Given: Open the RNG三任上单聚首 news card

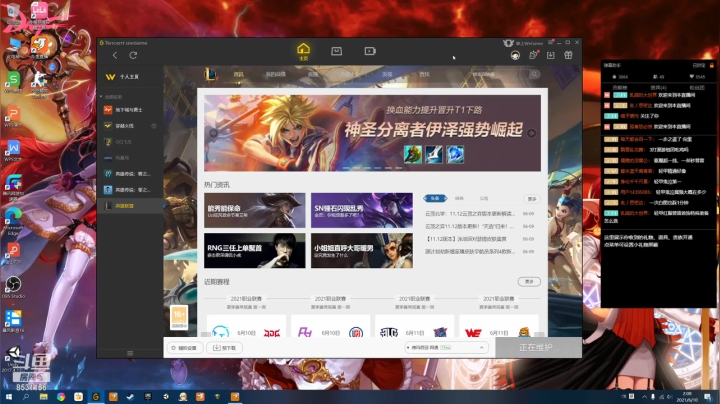Looking at the screenshot, I should coord(255,251).
